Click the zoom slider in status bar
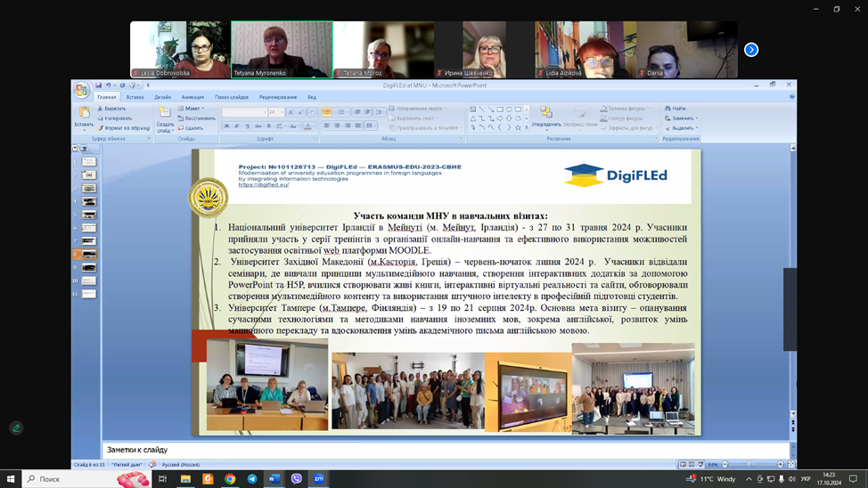The width and height of the screenshot is (868, 488). [x=749, y=465]
